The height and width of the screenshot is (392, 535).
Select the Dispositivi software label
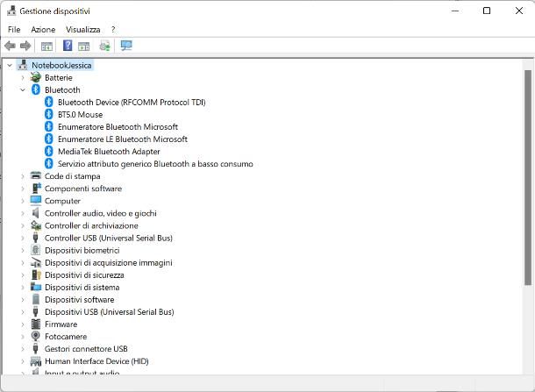point(80,300)
